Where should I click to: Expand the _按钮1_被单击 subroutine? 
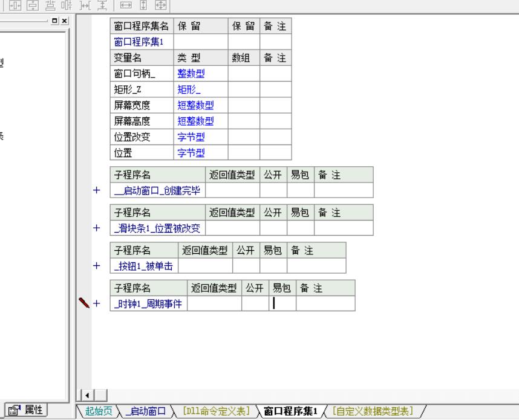coord(96,265)
